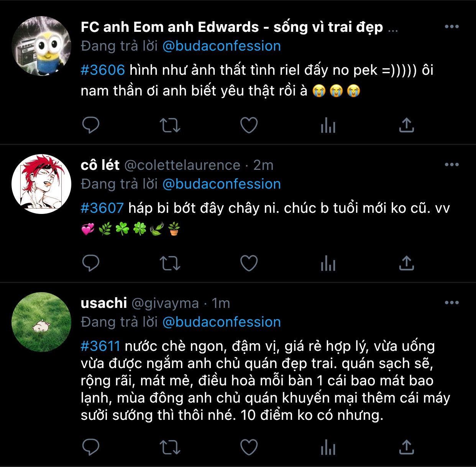Open the minion avatar of FC anh Eom
Viewport: 476px width, 467px height.
41,46
